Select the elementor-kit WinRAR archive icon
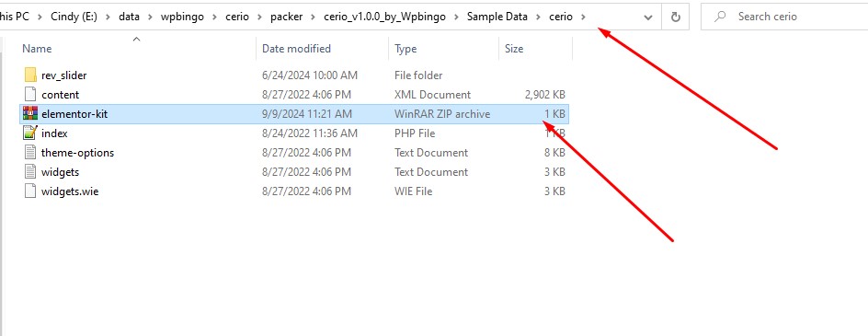868x336 pixels. coord(30,113)
